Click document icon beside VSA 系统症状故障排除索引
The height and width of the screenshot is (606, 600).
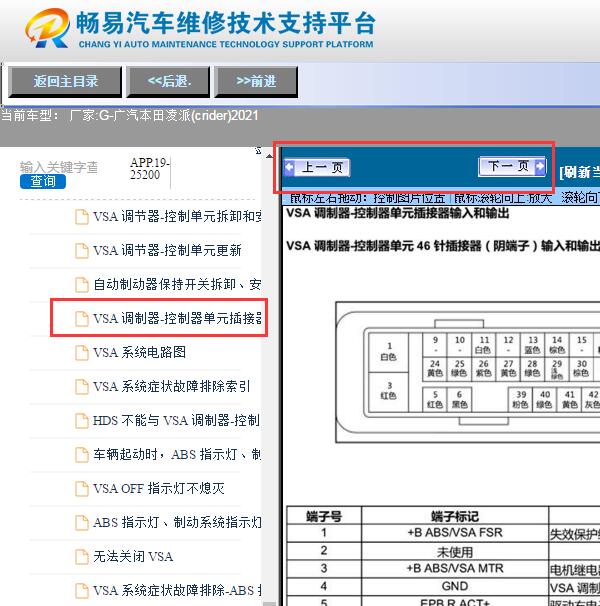coord(82,386)
